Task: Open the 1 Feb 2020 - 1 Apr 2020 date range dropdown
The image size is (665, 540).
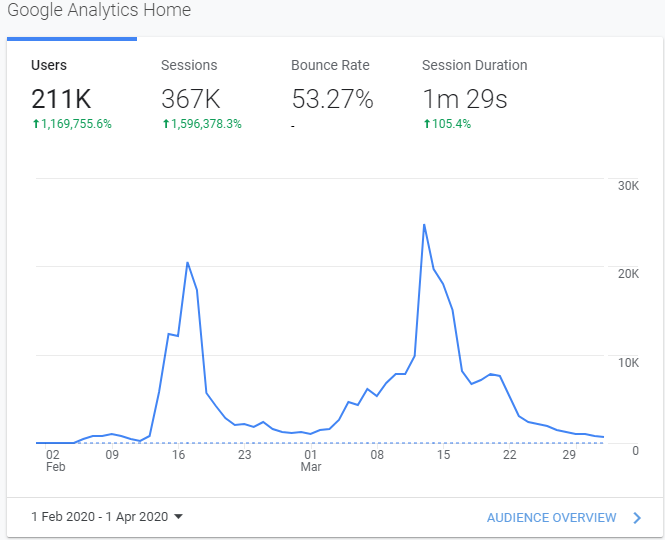Action: 107,517
